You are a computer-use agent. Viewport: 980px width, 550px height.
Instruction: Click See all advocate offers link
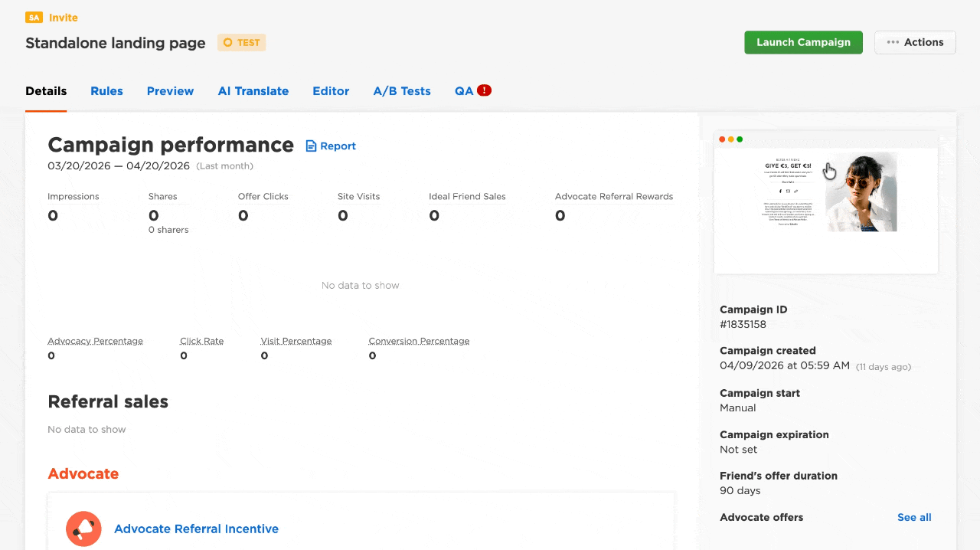tap(914, 517)
